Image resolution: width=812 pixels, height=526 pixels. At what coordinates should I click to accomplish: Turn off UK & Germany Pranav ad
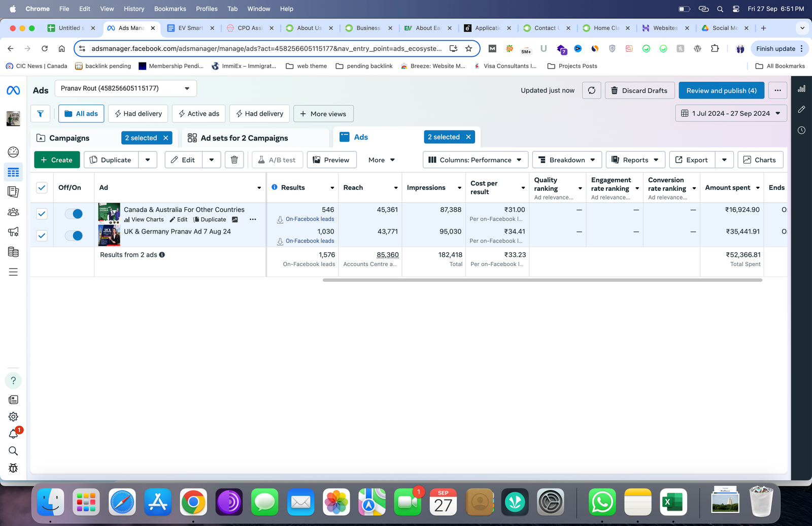coord(74,236)
